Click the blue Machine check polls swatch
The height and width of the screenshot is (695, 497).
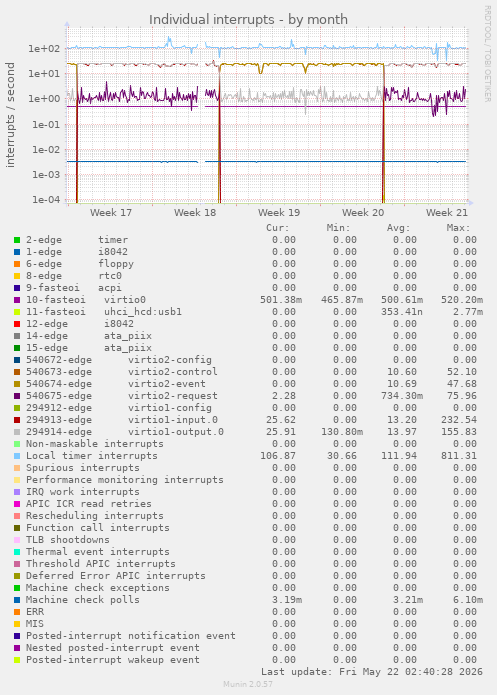coord(17,600)
